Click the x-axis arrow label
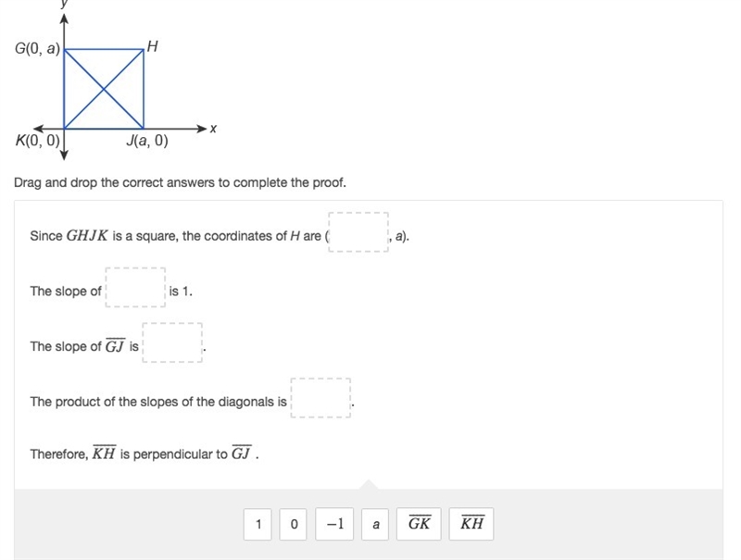Screen dimensions: 741x560 pyautogui.click(x=213, y=129)
